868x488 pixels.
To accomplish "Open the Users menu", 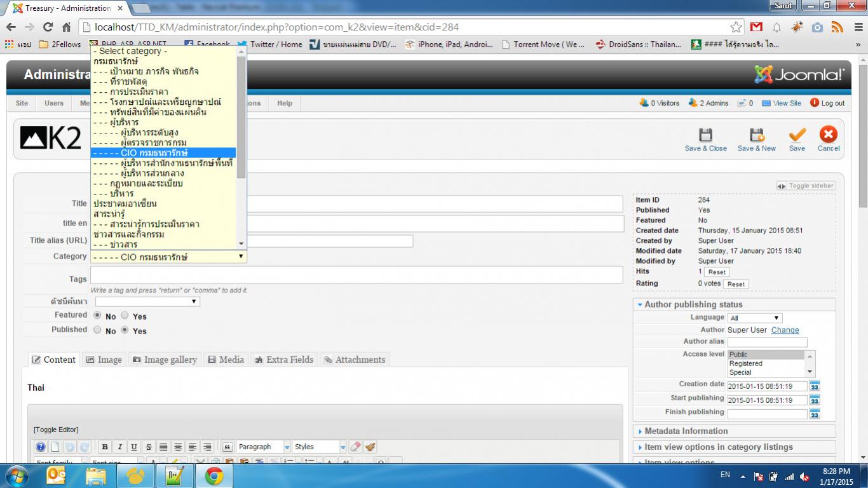I will click(54, 103).
